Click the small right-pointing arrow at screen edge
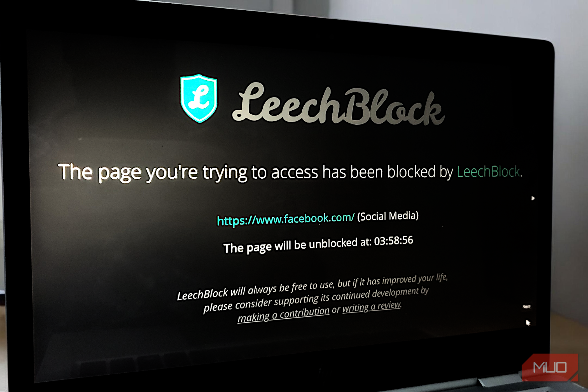Screen dimensions: 588x392 [533, 198]
